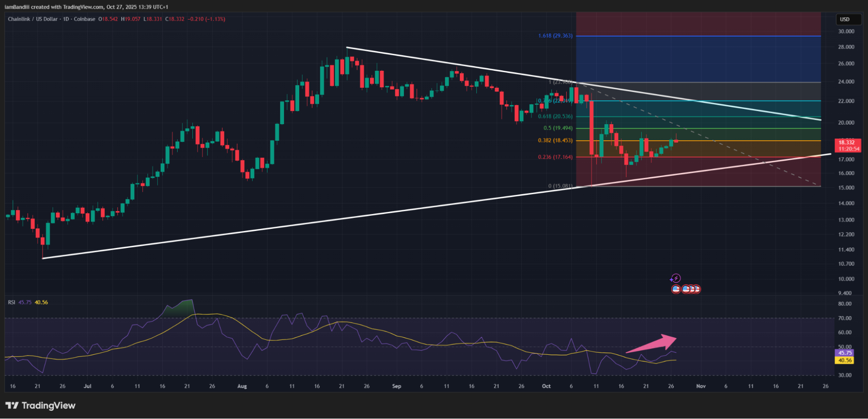Select the 0.382 (18.453) Fibonacci level label

pos(555,140)
